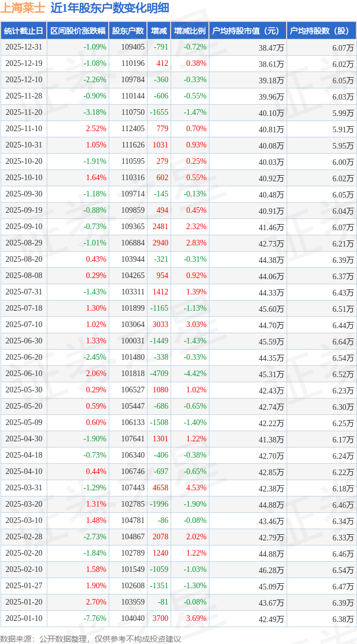Image resolution: width=357 pixels, height=644 pixels.
Task: Click the 2.83% change ratio cell
Action: (x=196, y=243)
